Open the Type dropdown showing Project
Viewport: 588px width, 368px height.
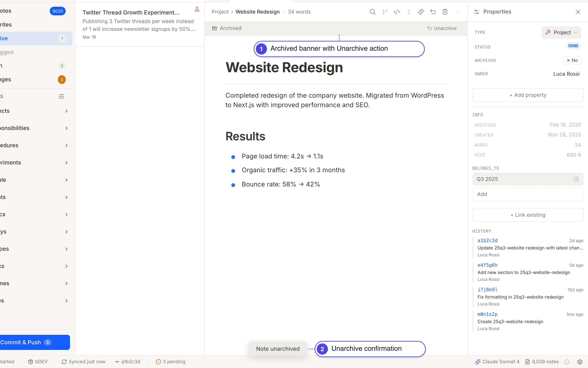(x=561, y=32)
